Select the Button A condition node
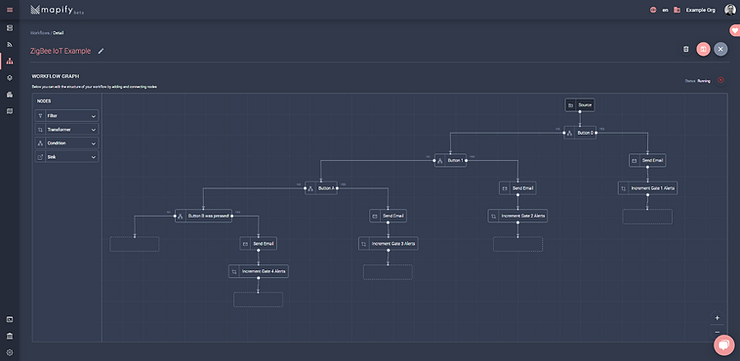The height and width of the screenshot is (361, 740). point(321,188)
